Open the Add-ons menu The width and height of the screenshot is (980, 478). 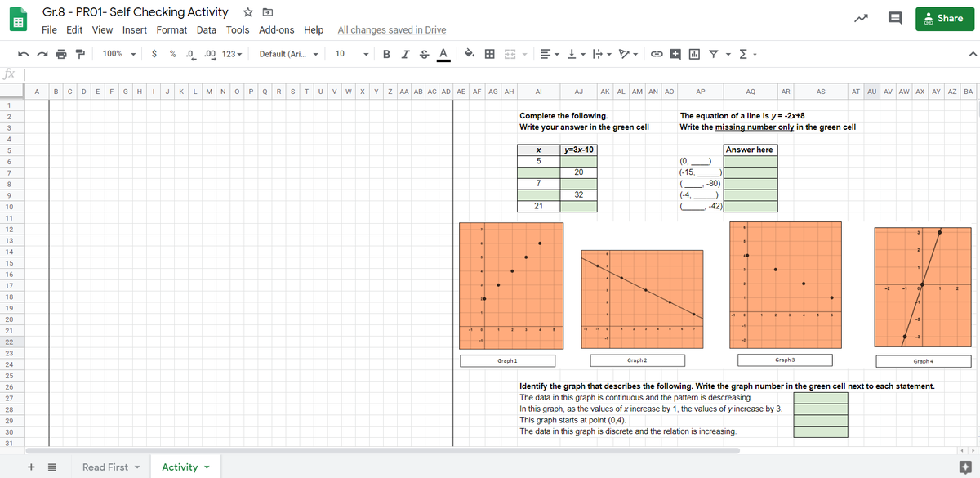[276, 29]
